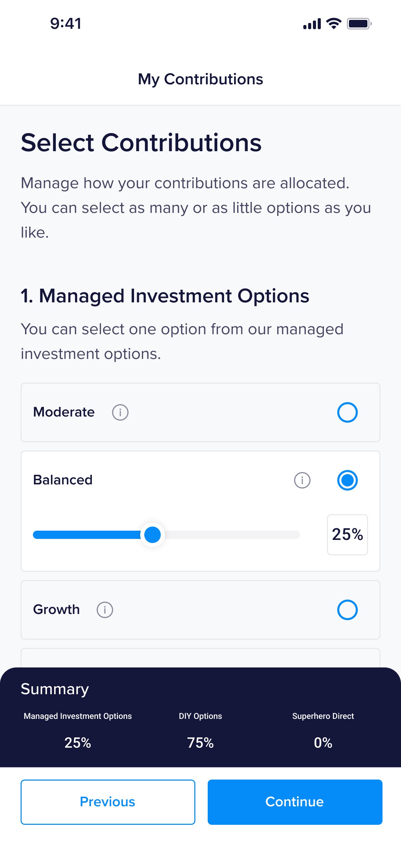Tap the Superhero Direct 0% summary

[323, 743]
